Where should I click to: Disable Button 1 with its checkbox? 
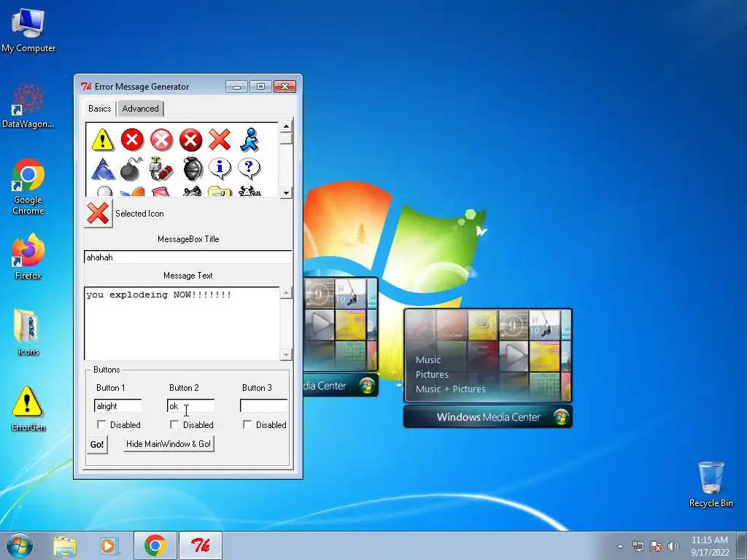pos(101,424)
